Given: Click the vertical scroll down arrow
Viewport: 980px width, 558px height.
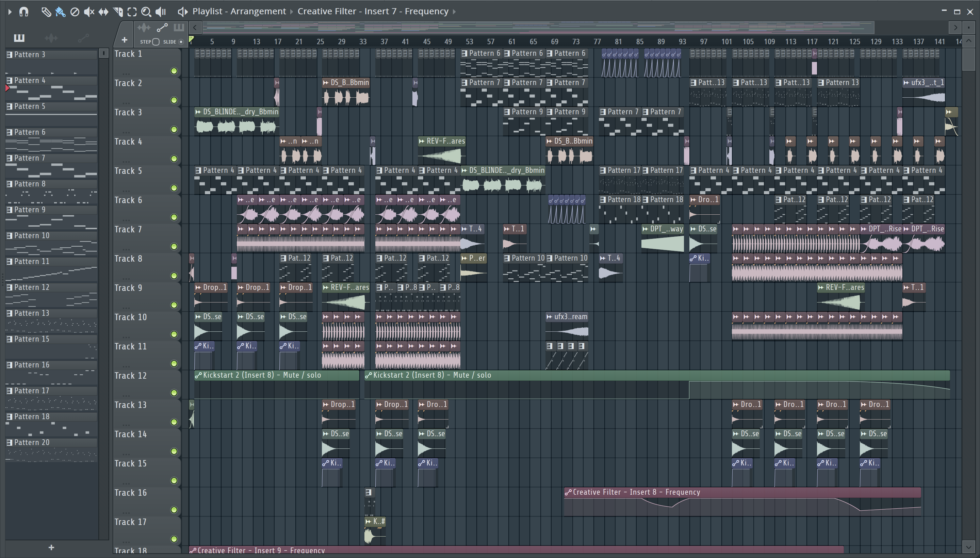Looking at the screenshot, I should [968, 547].
